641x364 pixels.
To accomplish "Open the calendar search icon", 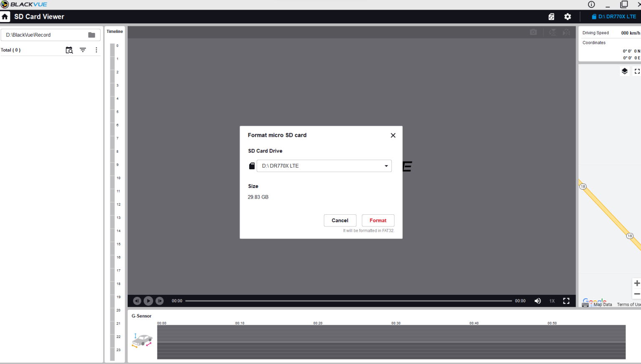I will (69, 50).
